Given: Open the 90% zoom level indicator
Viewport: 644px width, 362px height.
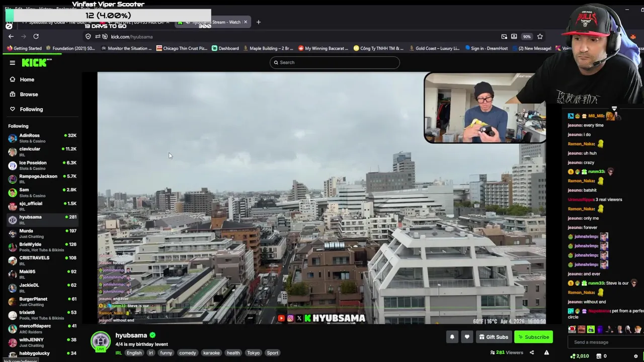Looking at the screenshot, I should pyautogui.click(x=526, y=36).
